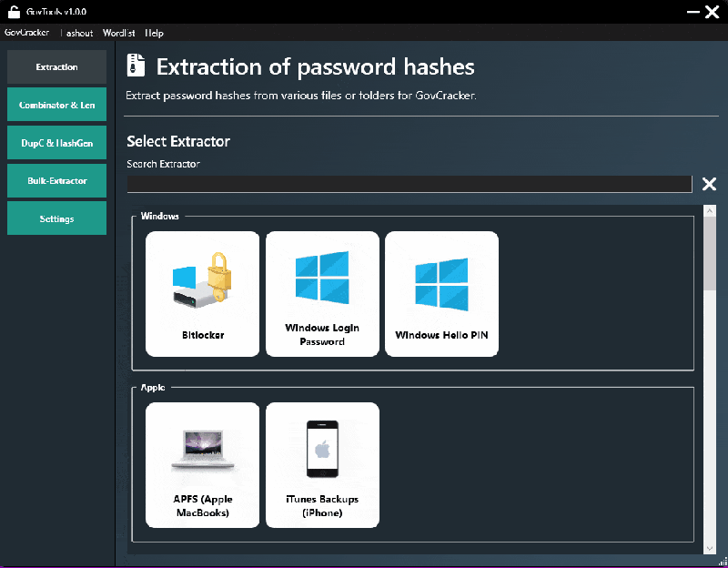The width and height of the screenshot is (728, 568).
Task: Open the Hashout menu
Action: tap(77, 33)
